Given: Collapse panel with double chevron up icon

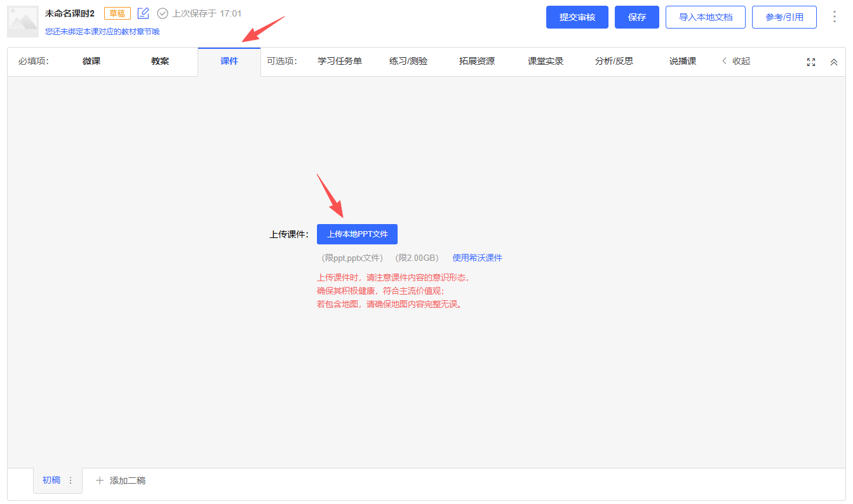Looking at the screenshot, I should tap(834, 62).
